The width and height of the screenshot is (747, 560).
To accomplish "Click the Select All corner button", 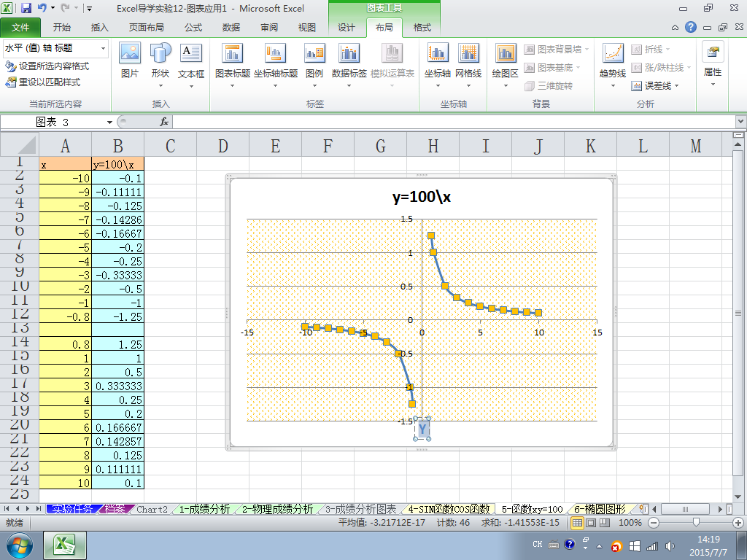I will [x=20, y=145].
